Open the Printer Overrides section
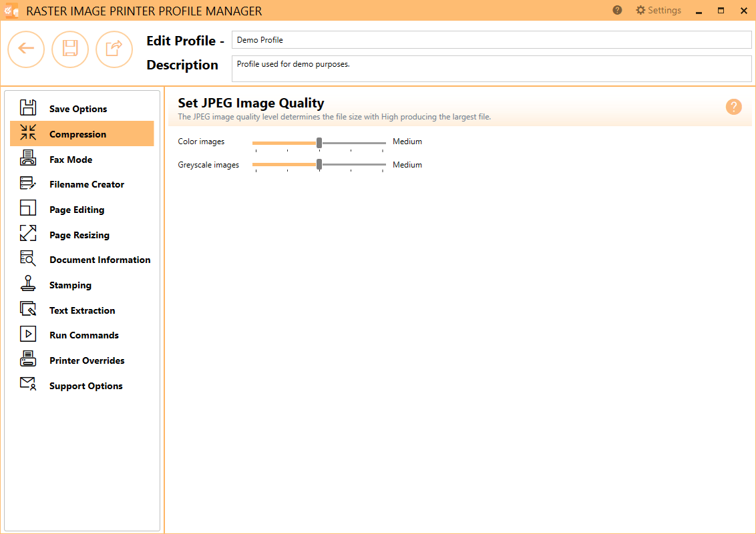The height and width of the screenshot is (534, 756). coord(87,360)
